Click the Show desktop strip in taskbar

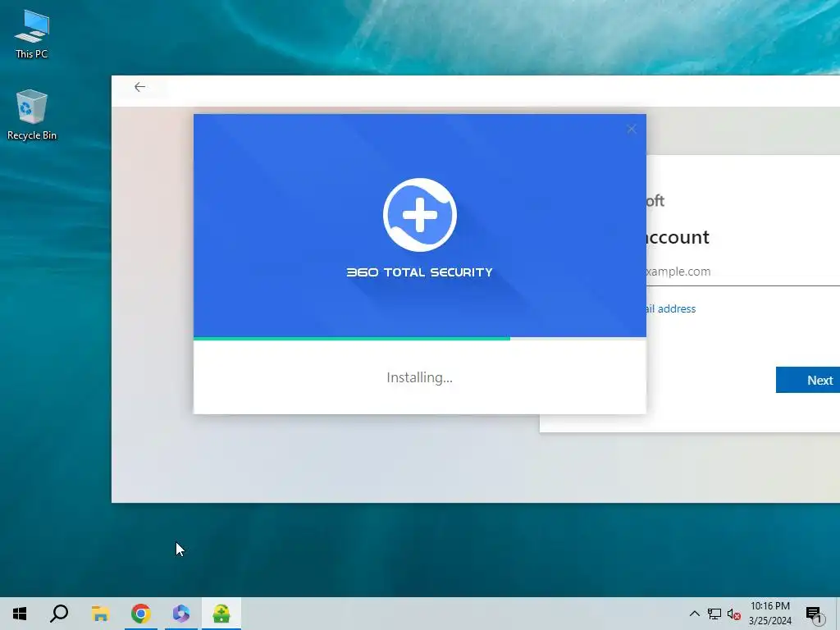(838, 614)
